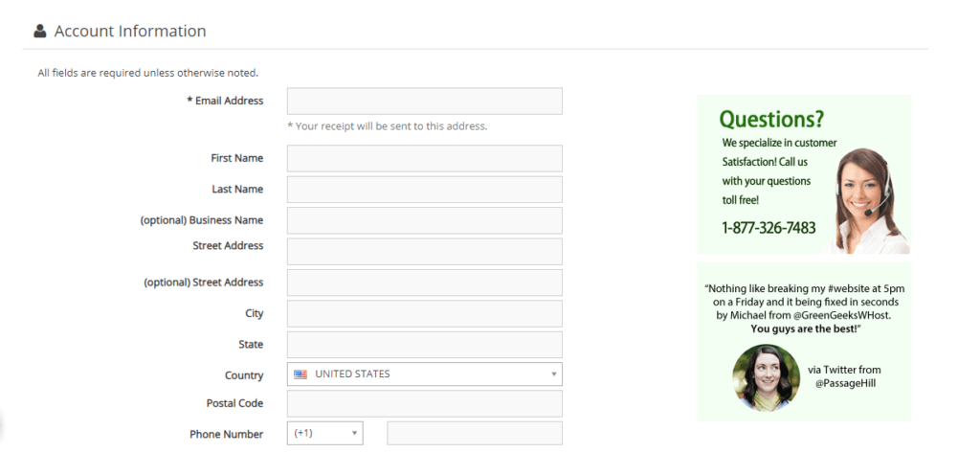Click into the Last Name field
This screenshot has width=980, height=453.
[x=424, y=190]
